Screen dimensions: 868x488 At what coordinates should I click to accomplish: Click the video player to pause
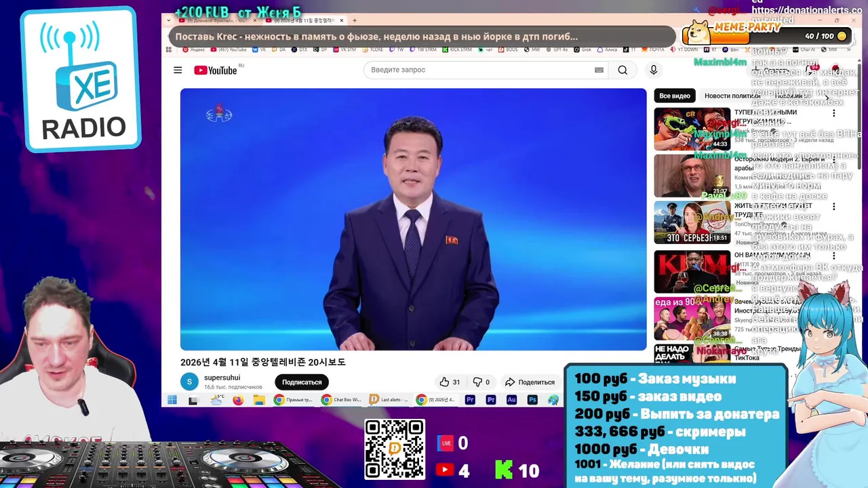[414, 219]
